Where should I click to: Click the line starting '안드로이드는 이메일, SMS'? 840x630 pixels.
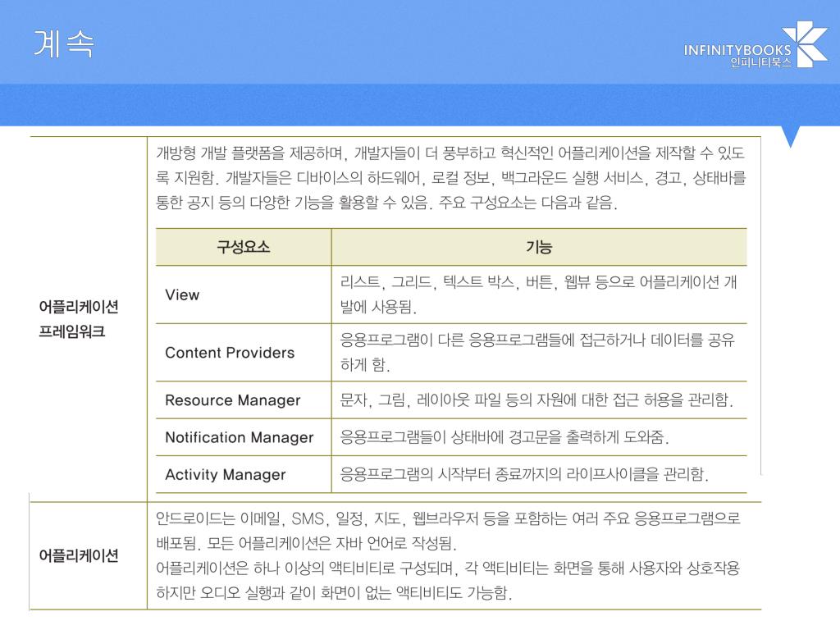(448, 518)
